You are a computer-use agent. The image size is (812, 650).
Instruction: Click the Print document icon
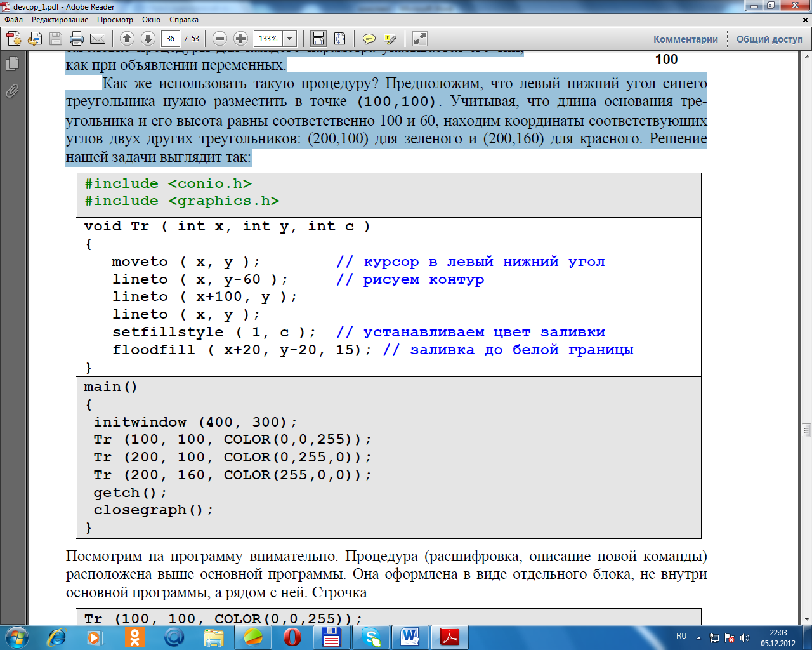77,39
